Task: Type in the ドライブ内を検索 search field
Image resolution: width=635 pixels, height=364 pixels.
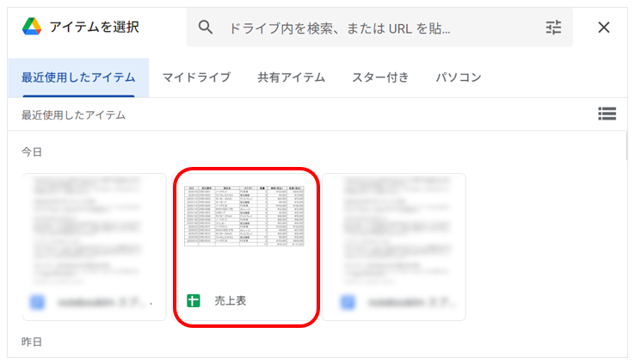Action: (x=370, y=28)
